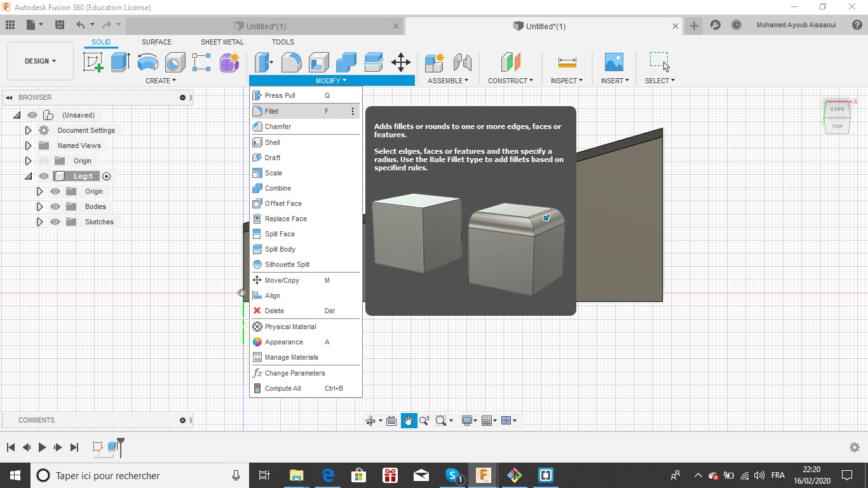
Task: Click the Mohamed Ayoub Aissaoui account name
Action: (x=796, y=25)
